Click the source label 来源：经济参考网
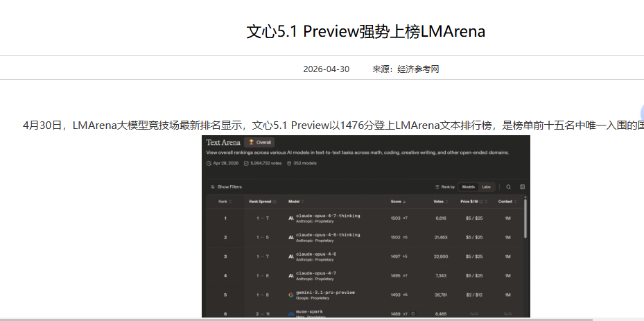Viewport: 644px width, 321px height. pos(406,69)
